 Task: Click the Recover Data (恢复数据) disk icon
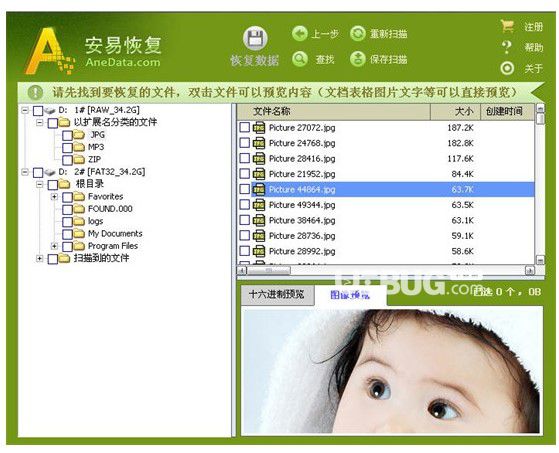click(255, 38)
